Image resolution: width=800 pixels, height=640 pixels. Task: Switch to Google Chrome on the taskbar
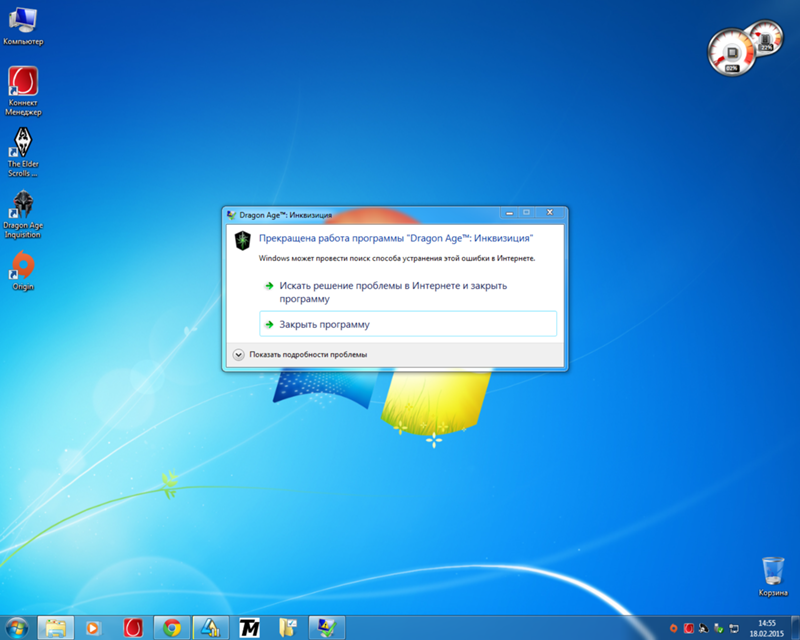[x=172, y=628]
